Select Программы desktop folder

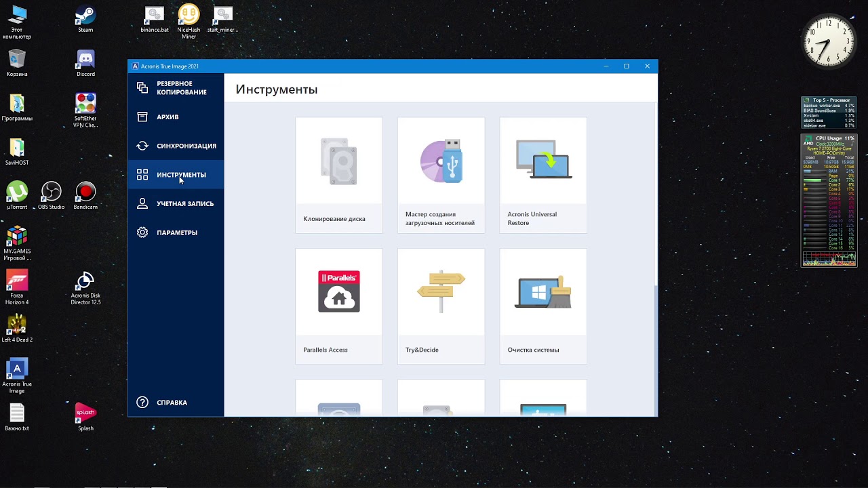(x=17, y=108)
